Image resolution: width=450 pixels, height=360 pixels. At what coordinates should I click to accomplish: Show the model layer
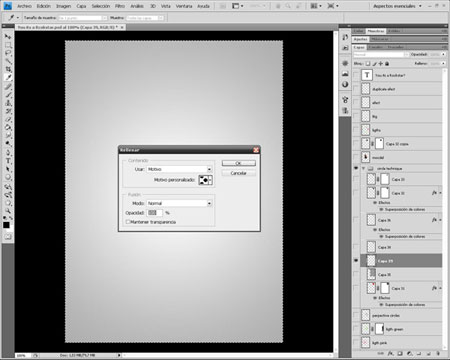[356, 157]
